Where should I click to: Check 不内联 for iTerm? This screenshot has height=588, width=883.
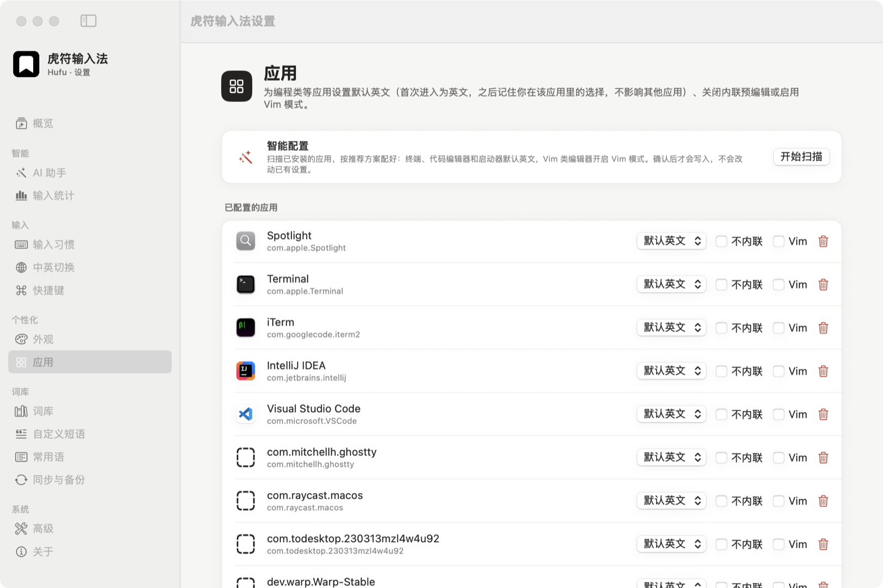point(721,328)
